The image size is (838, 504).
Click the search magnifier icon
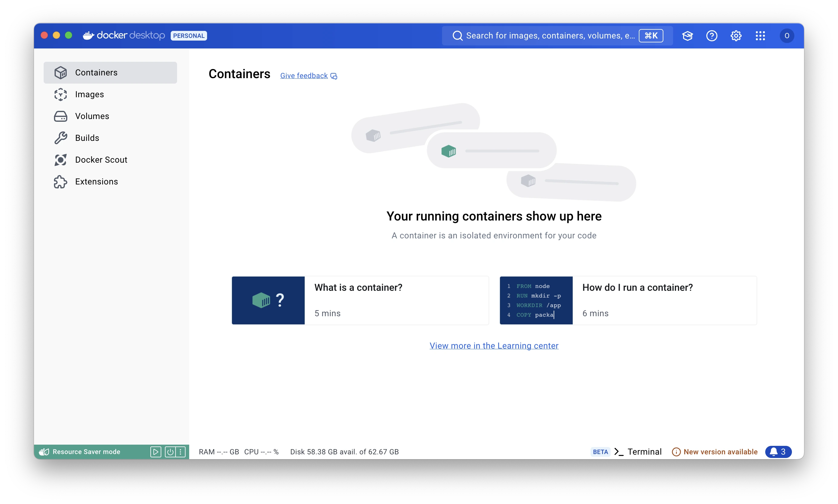pos(458,36)
